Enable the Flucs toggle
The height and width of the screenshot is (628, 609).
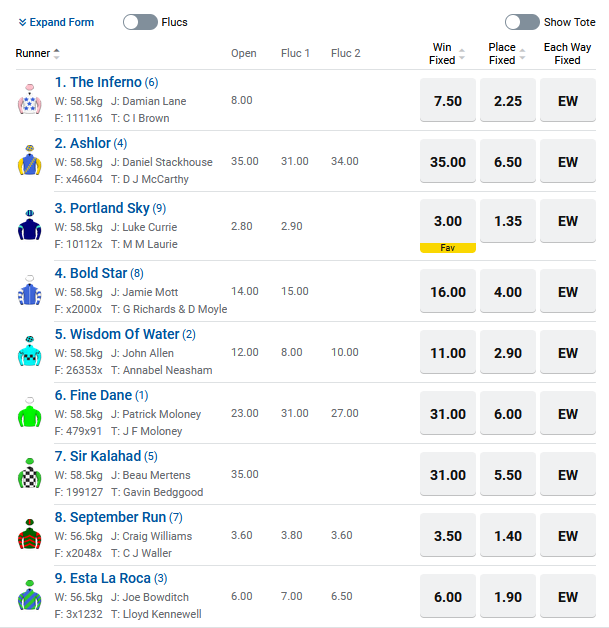[x=139, y=22]
